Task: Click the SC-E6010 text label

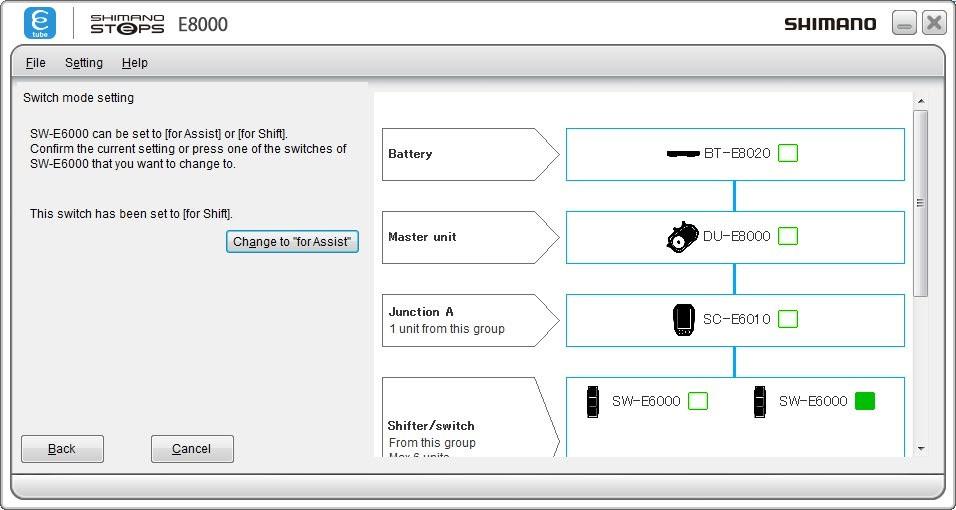Action: [737, 319]
